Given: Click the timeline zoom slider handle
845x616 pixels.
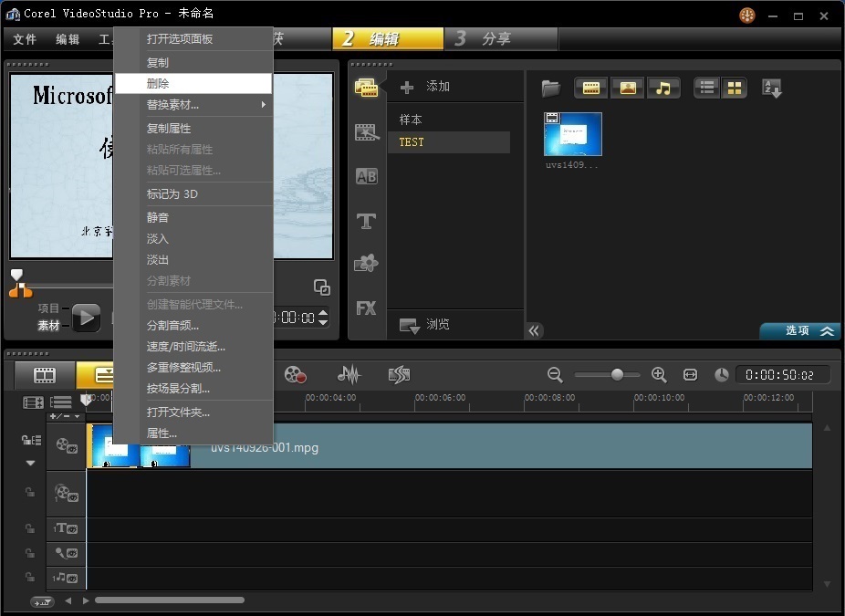Looking at the screenshot, I should click(617, 374).
